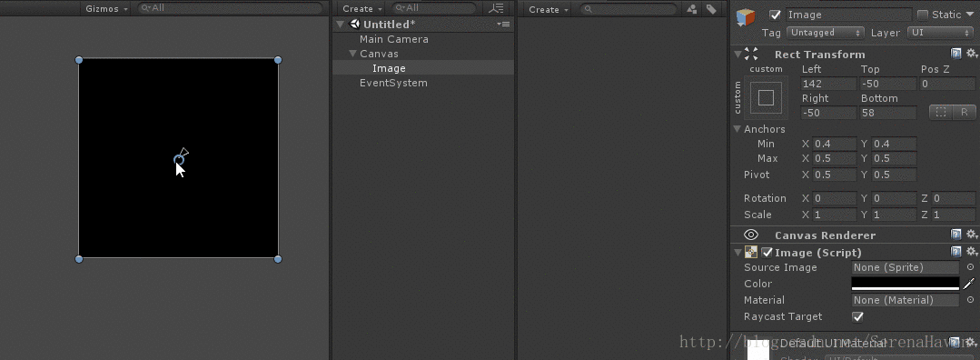
Task: Collapse Rect Transform component foldout
Action: 737,54
